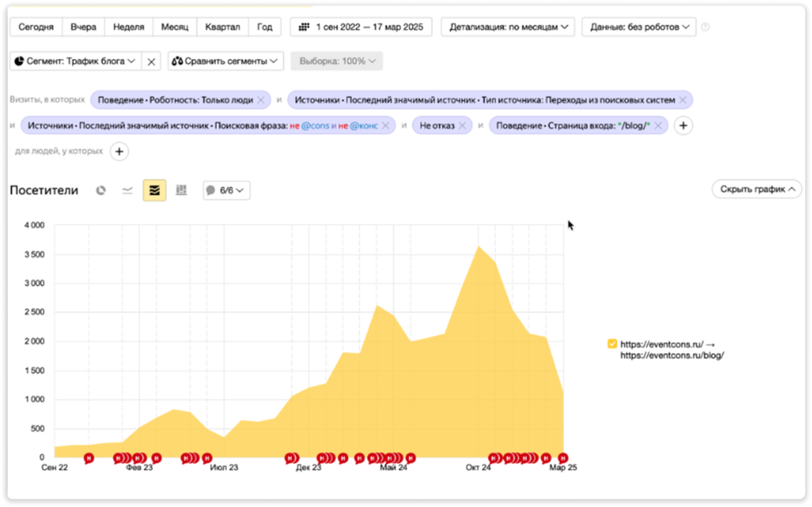Viewport: 812px width, 507px height.
Task: Add a visit condition with the plus
Action: (683, 126)
